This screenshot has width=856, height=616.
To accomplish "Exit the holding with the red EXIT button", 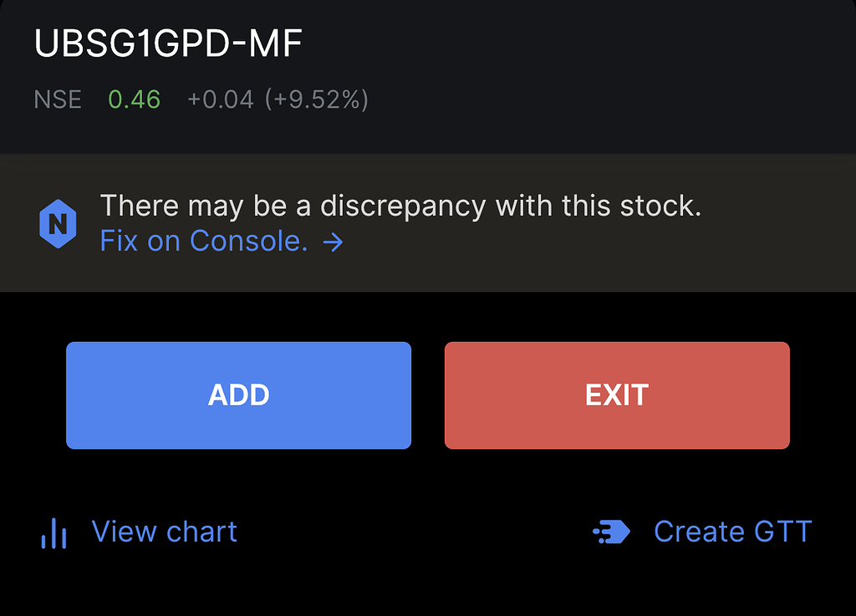I will pyautogui.click(x=617, y=395).
